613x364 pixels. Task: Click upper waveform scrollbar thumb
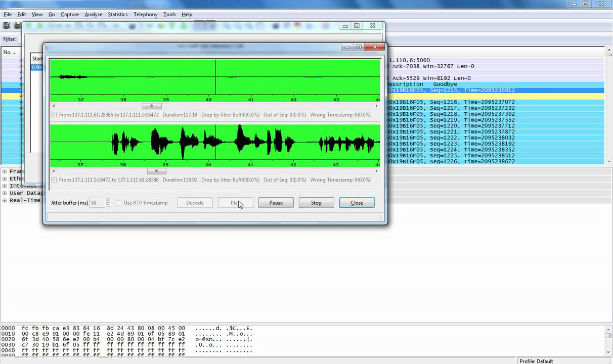click(x=151, y=106)
